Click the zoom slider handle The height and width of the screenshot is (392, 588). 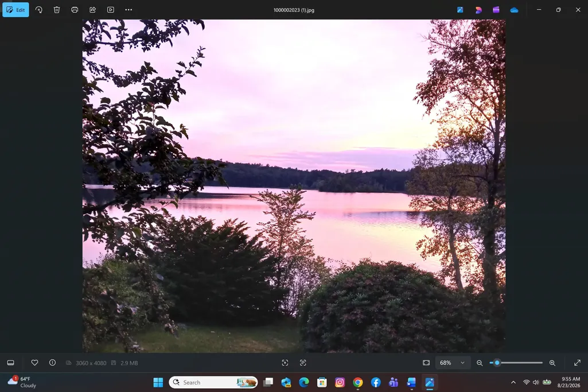click(497, 363)
